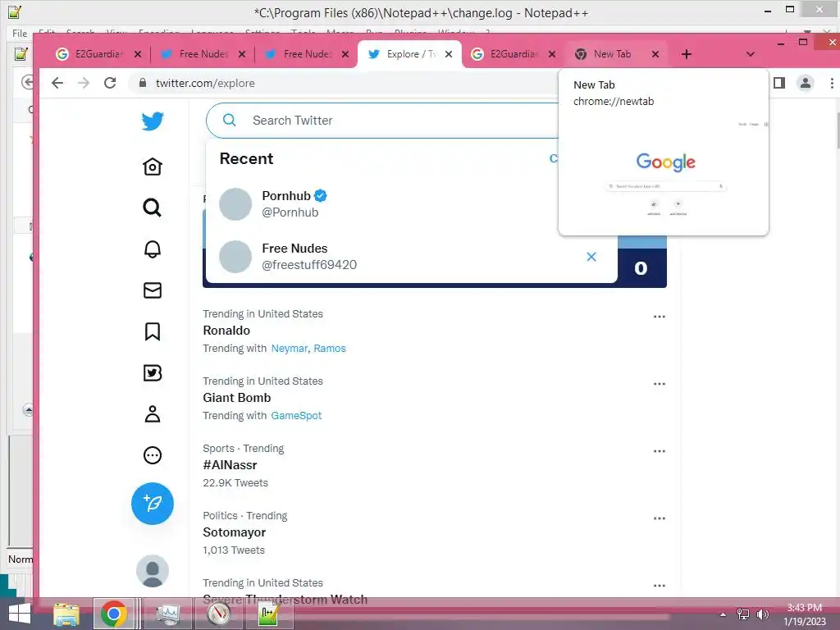Image resolution: width=840 pixels, height=630 pixels.
Task: Open more options for Sotomayor trend
Action: 660,518
